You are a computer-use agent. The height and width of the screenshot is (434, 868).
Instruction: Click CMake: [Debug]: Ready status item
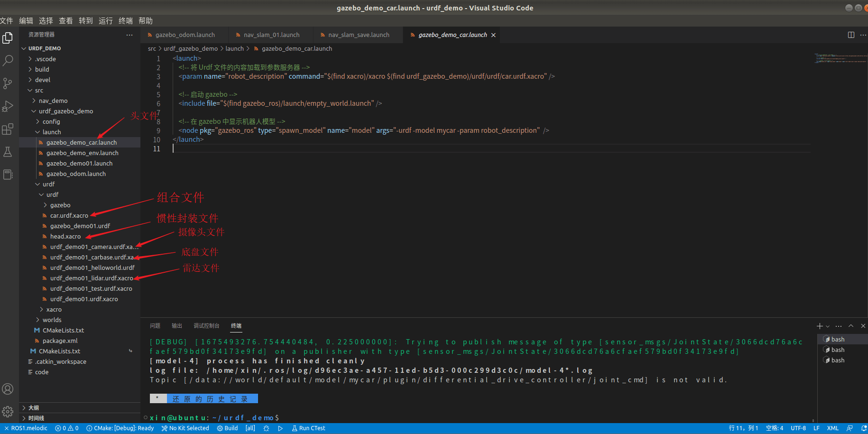pos(120,428)
